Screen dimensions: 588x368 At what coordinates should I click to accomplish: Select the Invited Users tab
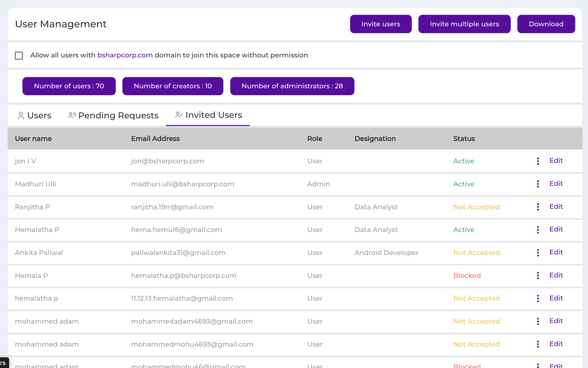(208, 115)
